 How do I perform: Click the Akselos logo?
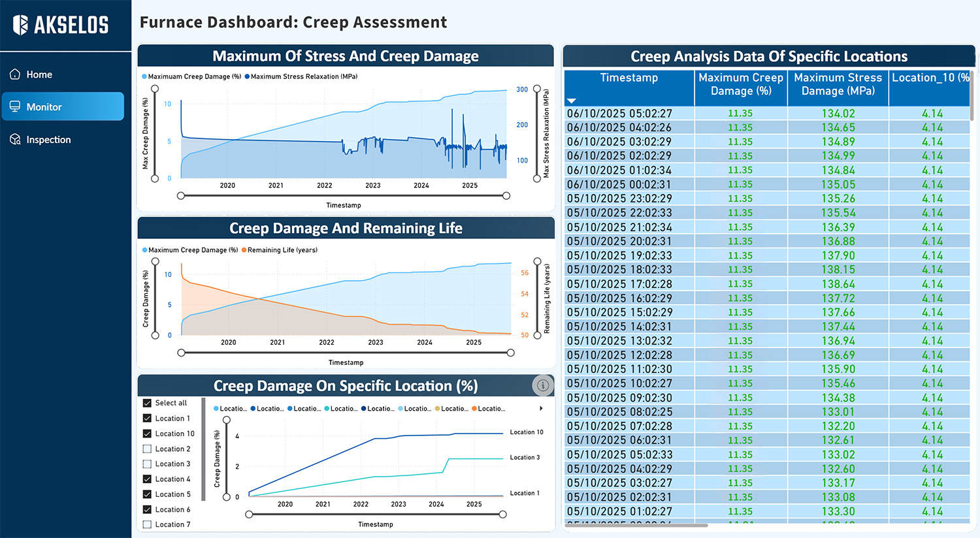click(x=61, y=25)
